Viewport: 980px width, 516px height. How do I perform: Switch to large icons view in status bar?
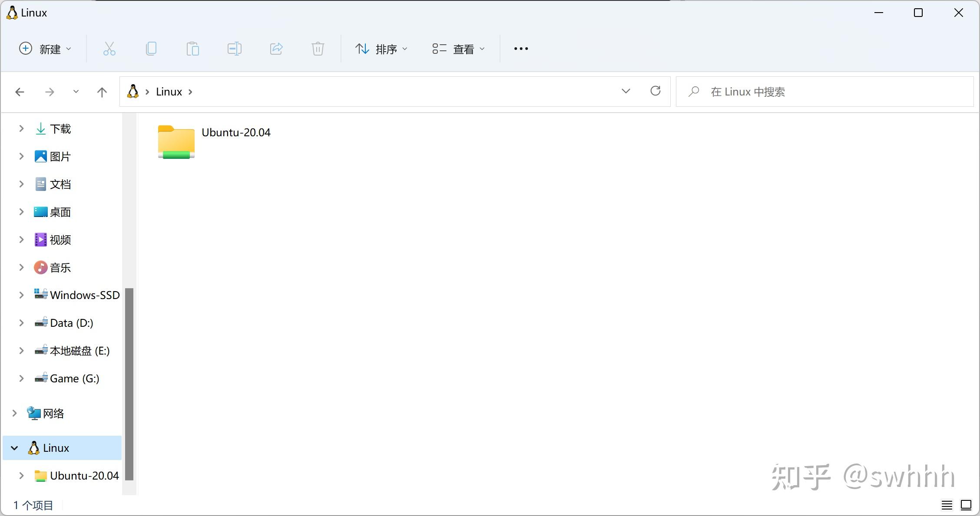966,505
